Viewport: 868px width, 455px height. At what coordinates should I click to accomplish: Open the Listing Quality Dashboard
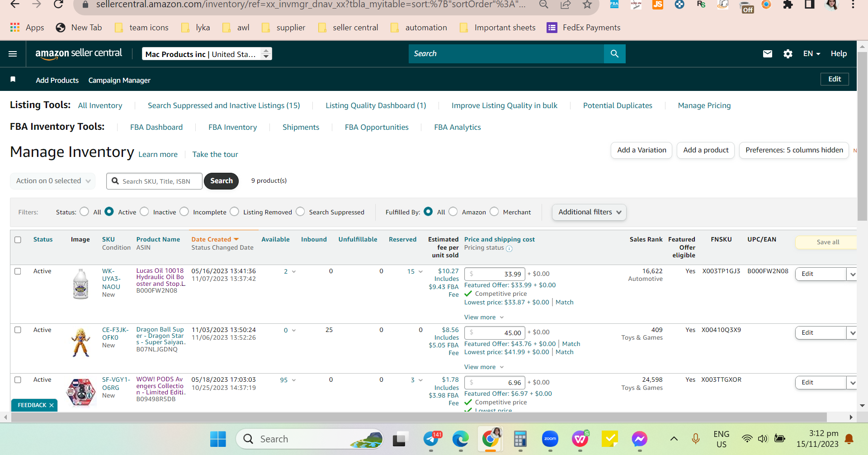coord(376,105)
